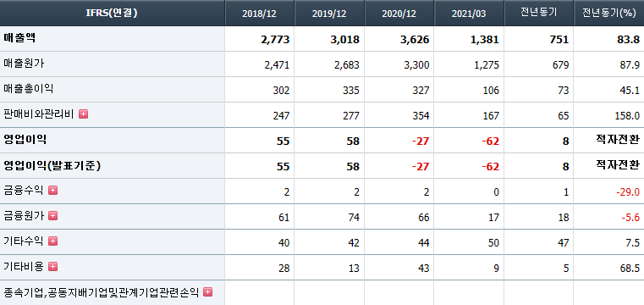Click 매출총이익 growth value 45.1
This screenshot has width=644, height=305.
coord(630,91)
